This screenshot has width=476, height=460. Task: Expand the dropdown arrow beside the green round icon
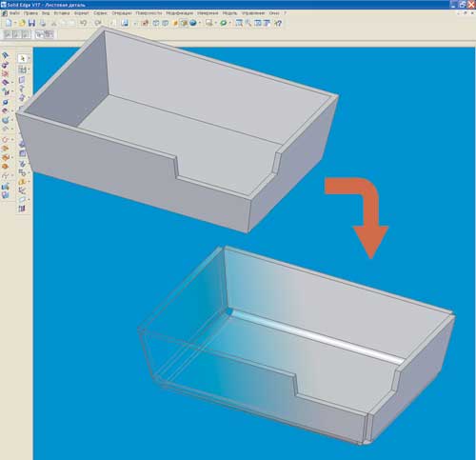click(229, 23)
